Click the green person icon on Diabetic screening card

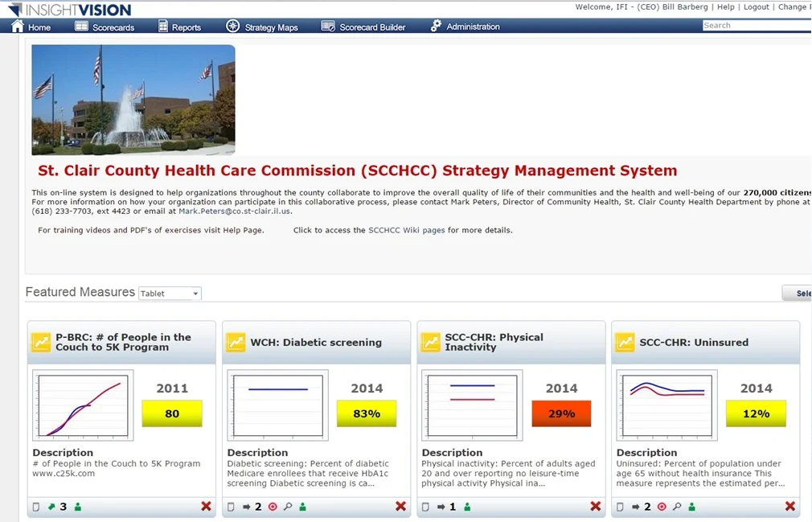click(303, 507)
